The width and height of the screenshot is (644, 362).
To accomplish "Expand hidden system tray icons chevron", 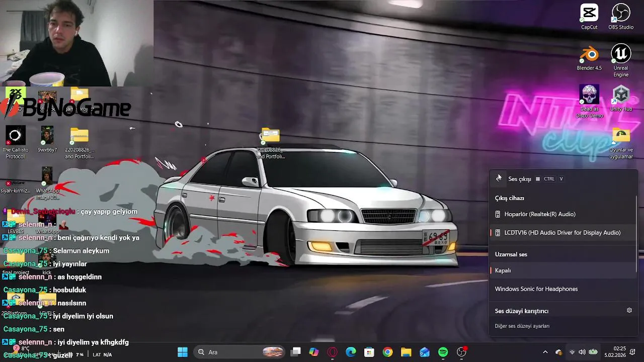I will (x=545, y=352).
